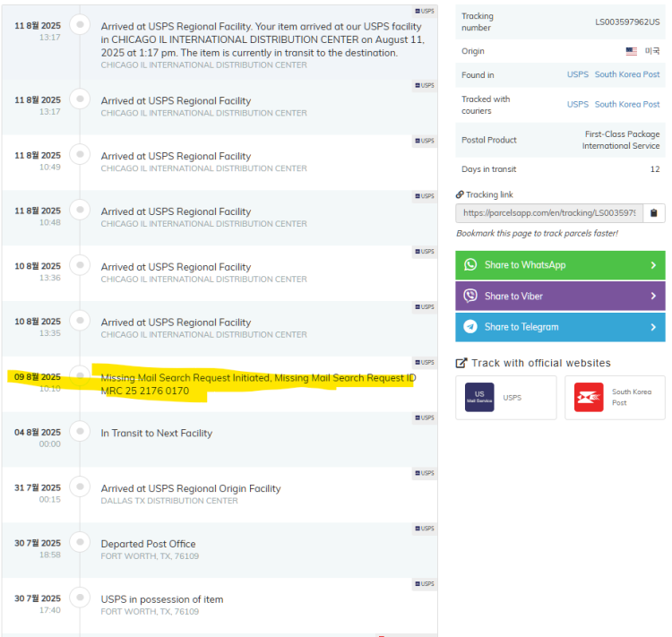The height and width of the screenshot is (637, 672).
Task: Click South Korea Post website card label
Action: coord(632,398)
